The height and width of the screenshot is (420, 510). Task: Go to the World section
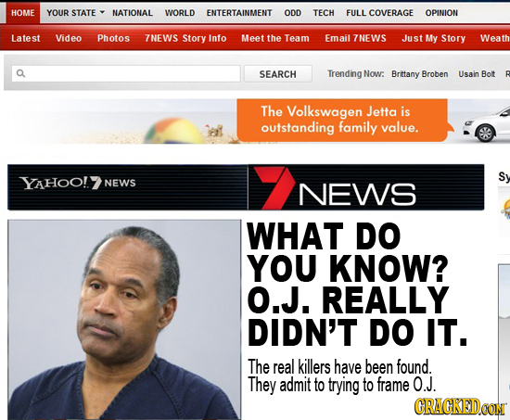coord(180,13)
